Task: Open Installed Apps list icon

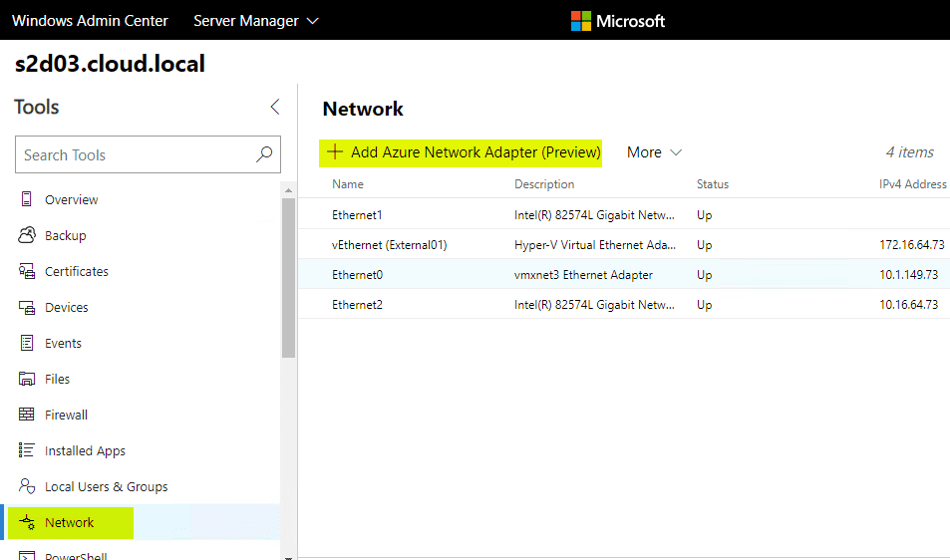Action: click(27, 450)
